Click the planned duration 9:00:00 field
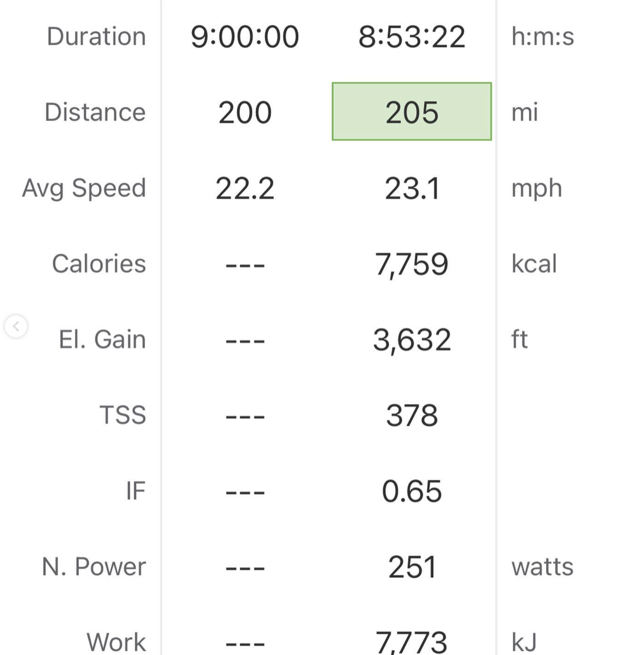The height and width of the screenshot is (655, 644). (245, 37)
